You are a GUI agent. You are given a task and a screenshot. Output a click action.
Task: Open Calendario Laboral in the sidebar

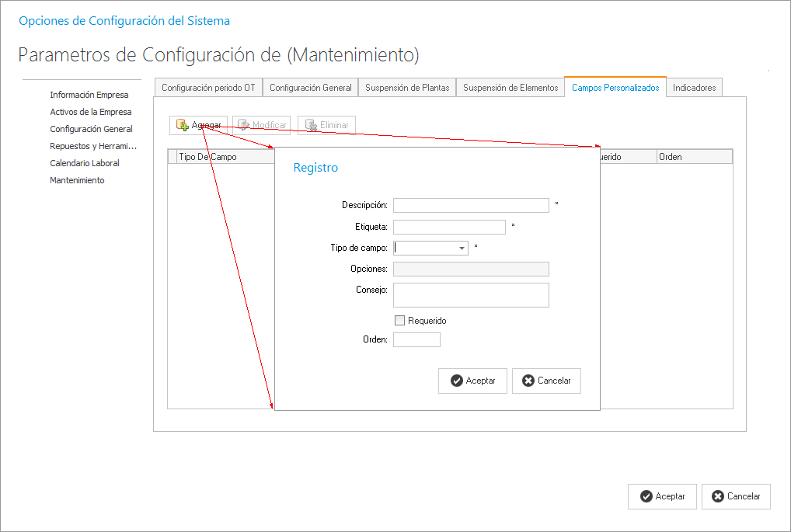point(85,163)
